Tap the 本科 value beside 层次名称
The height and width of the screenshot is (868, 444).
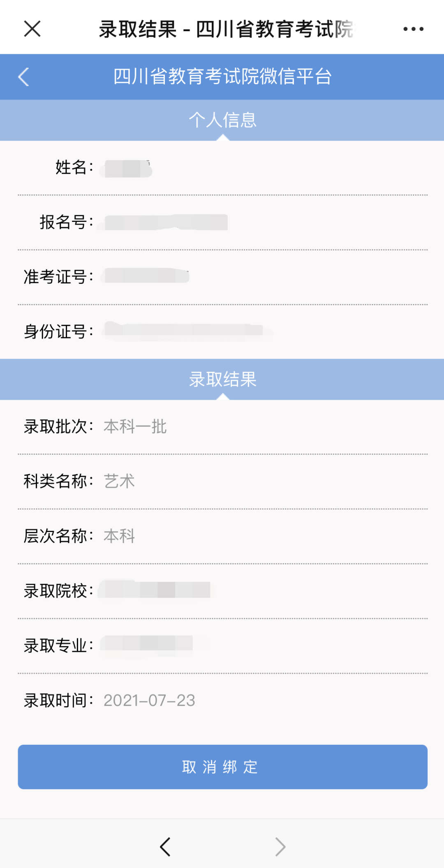tap(119, 536)
